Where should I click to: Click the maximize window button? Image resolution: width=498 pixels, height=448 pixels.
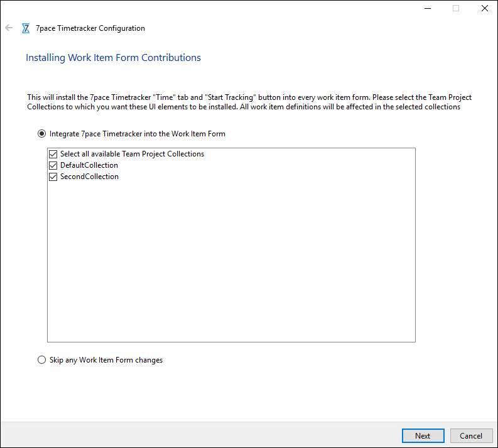pyautogui.click(x=456, y=8)
